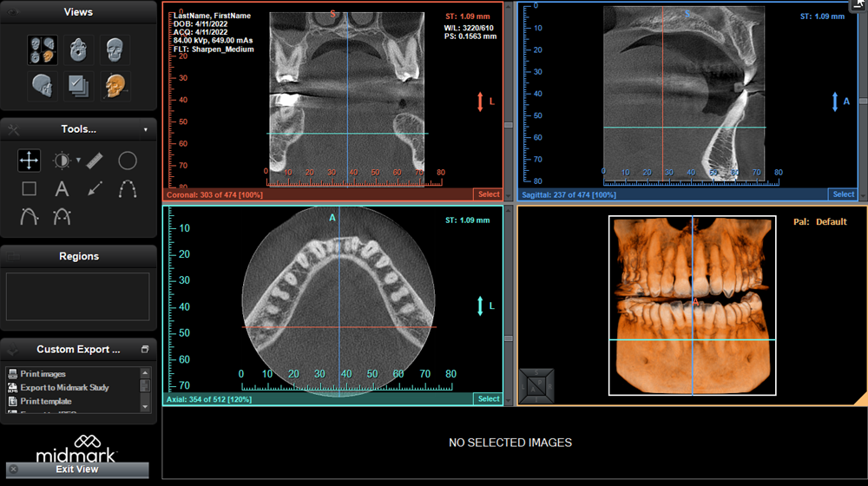Image resolution: width=868 pixels, height=486 pixels.
Task: Click the blue A orientation arrow in Sagittal view
Action: [x=835, y=102]
